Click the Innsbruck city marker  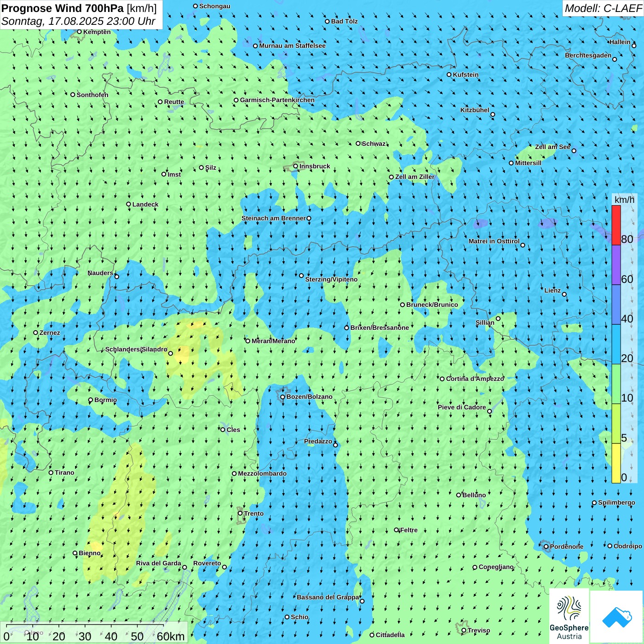[x=296, y=167]
